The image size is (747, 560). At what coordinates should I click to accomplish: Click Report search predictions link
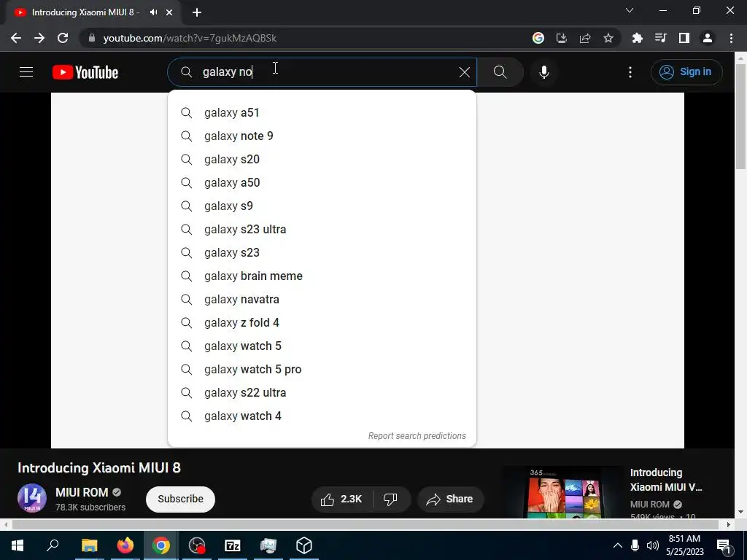pyautogui.click(x=417, y=436)
